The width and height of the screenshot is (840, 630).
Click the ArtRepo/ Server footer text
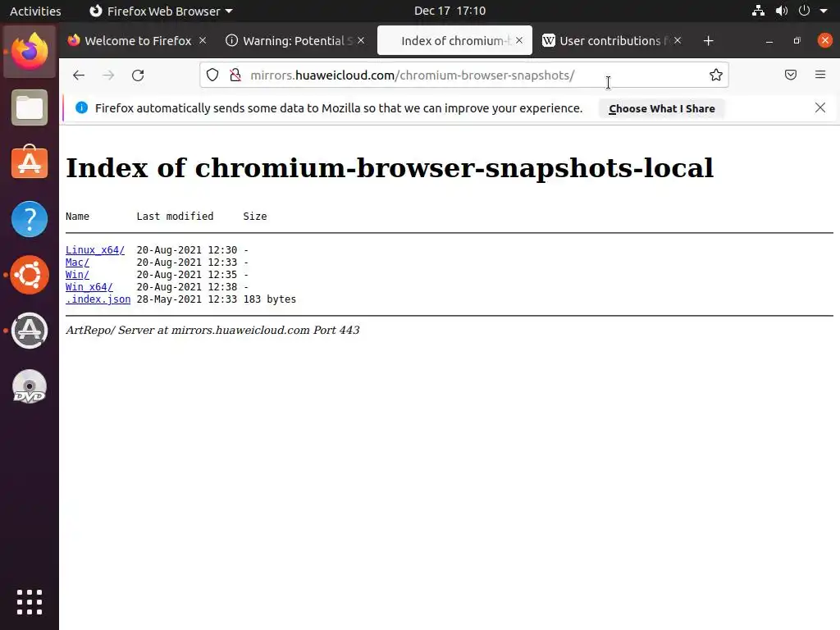tap(212, 330)
